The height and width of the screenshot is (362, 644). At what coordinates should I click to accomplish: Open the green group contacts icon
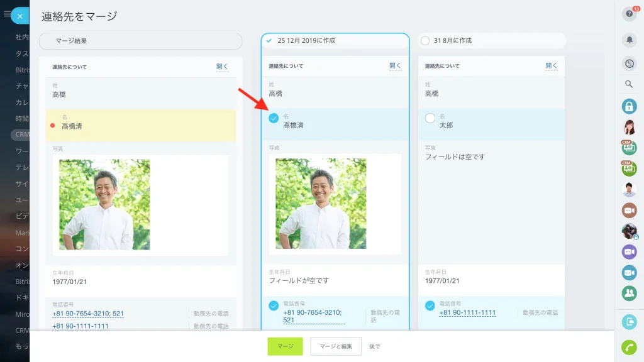[x=629, y=293]
